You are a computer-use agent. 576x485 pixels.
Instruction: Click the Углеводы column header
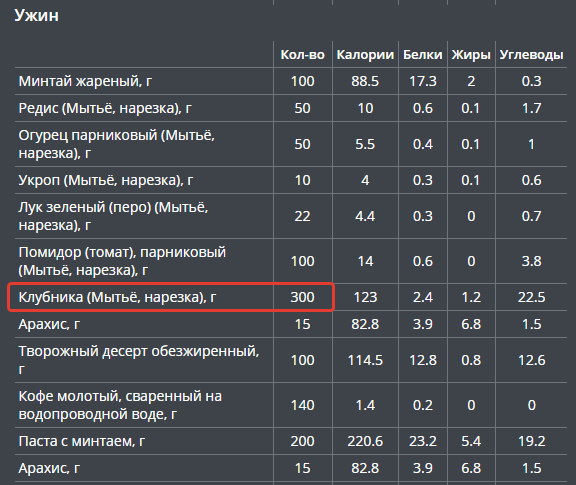[x=531, y=55]
